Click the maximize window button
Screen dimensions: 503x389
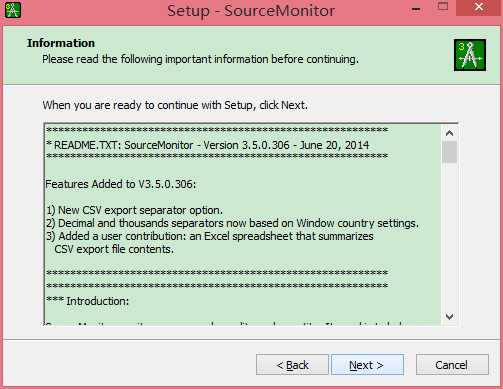coord(443,7)
